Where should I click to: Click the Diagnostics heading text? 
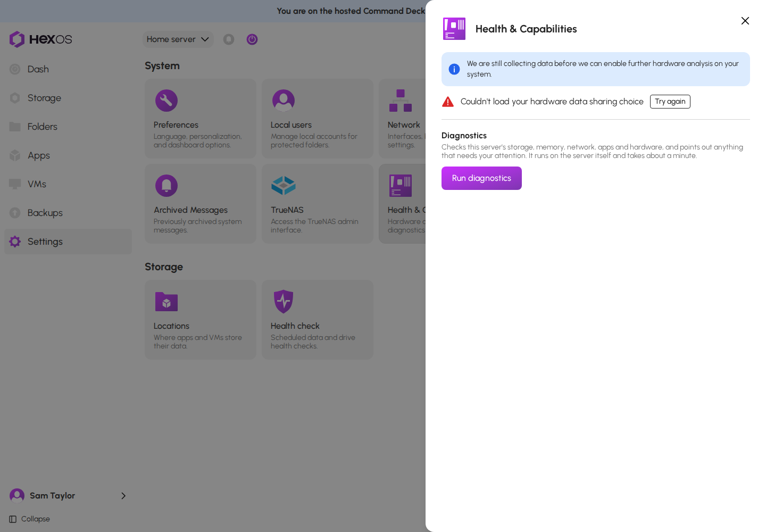point(464,136)
